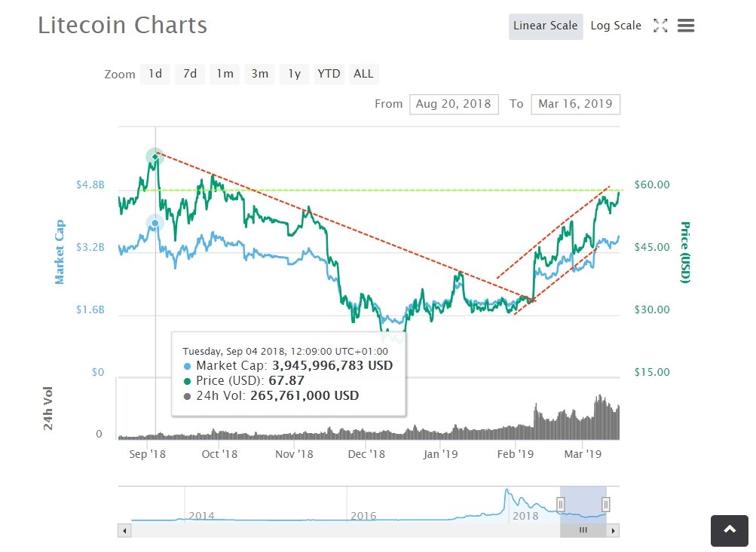Click the Litecoin Charts heading
Screen dimensions: 756x552
(x=122, y=25)
